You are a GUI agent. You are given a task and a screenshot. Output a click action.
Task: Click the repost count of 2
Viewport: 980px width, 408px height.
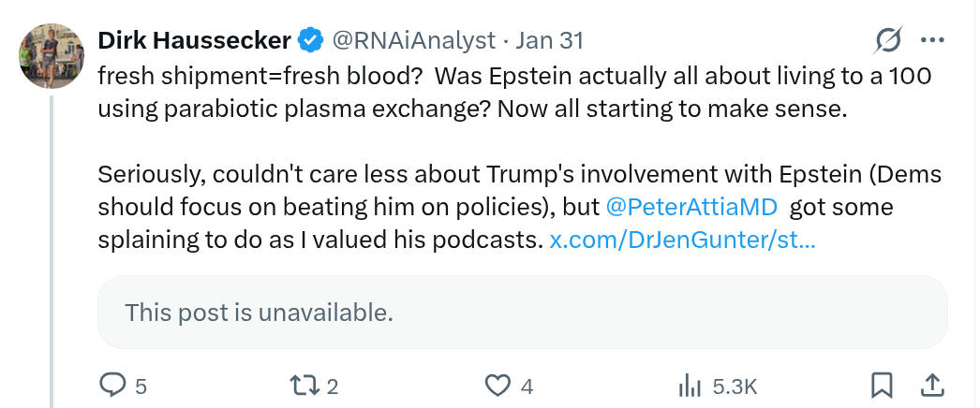[x=332, y=386]
